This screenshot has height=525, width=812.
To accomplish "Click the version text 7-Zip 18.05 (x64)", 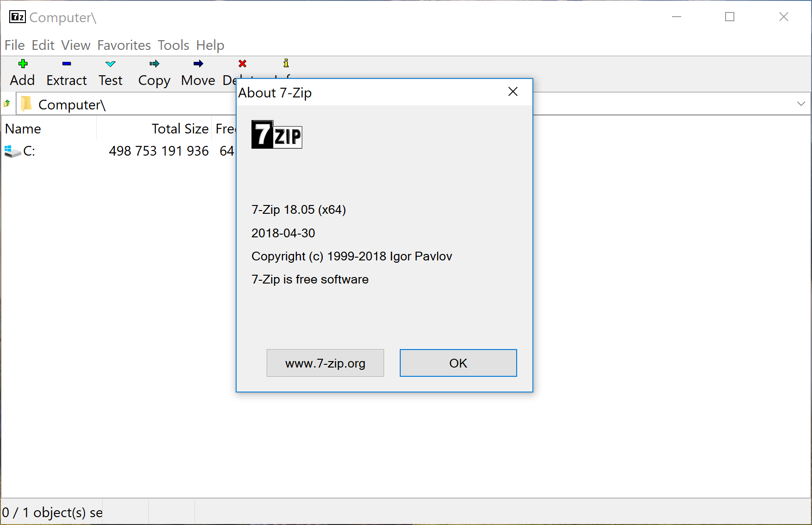I will [x=299, y=210].
